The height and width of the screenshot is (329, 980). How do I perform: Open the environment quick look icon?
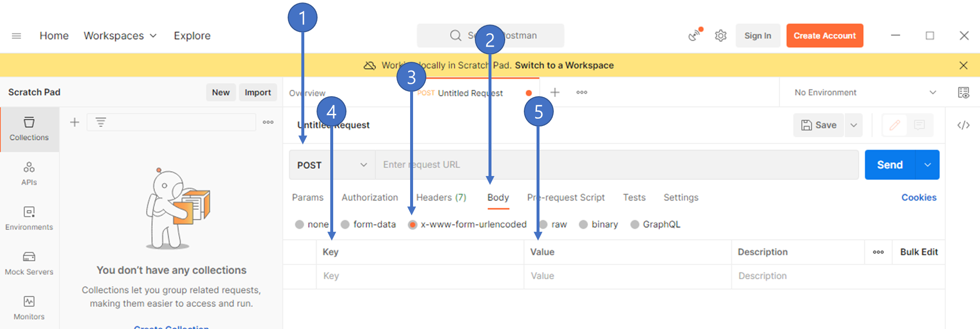[x=963, y=92]
